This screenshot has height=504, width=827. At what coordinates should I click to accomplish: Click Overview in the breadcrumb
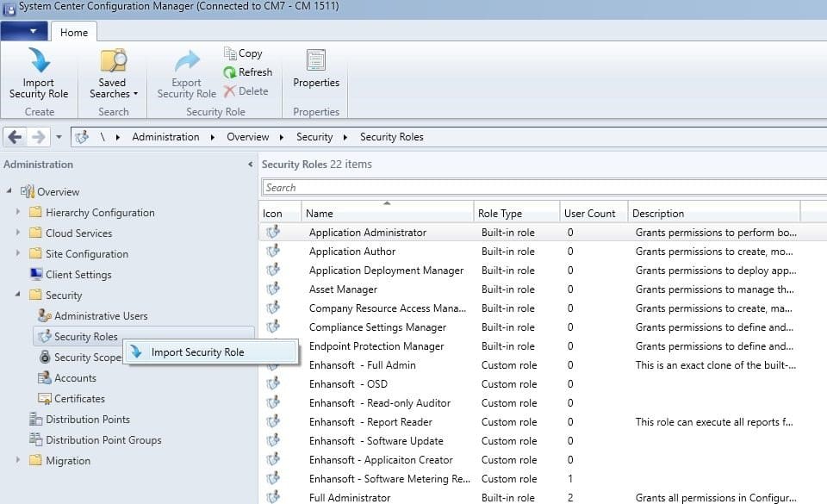(x=248, y=137)
